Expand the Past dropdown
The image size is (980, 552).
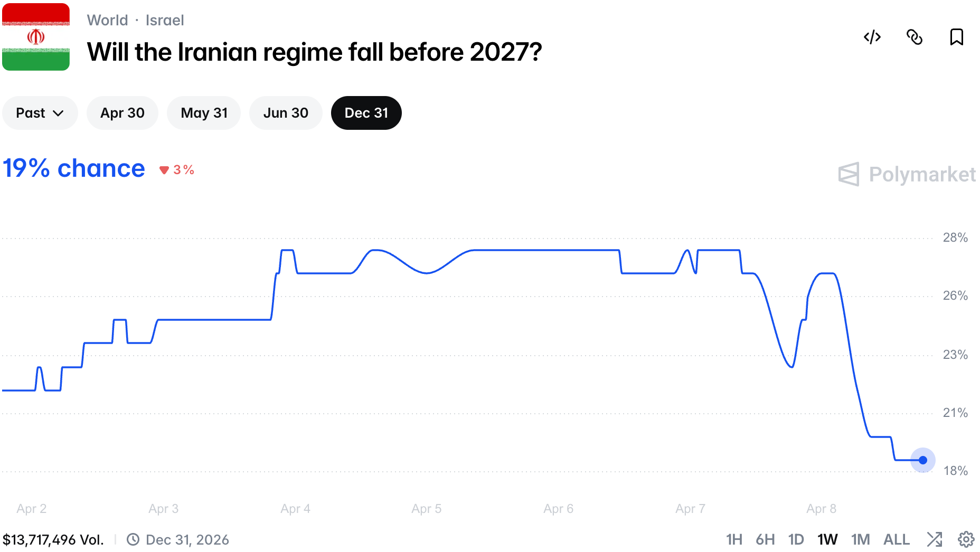click(x=40, y=113)
